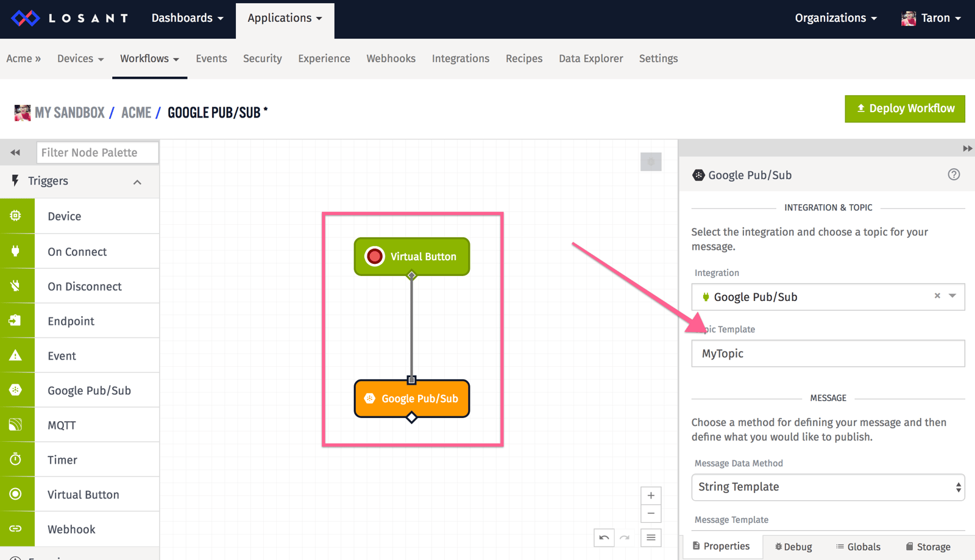Open the Message Data Method dropdown
Screen dimensions: 975x560
[x=828, y=487]
